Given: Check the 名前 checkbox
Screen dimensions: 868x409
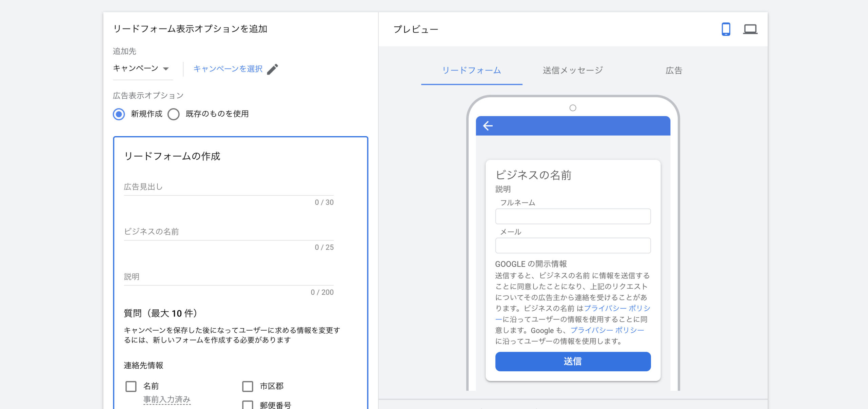Looking at the screenshot, I should pos(131,386).
